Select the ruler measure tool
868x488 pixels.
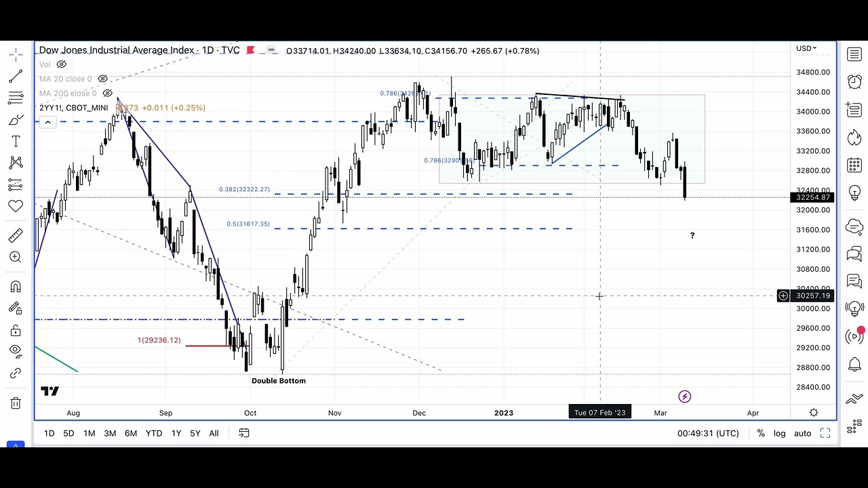tap(16, 235)
